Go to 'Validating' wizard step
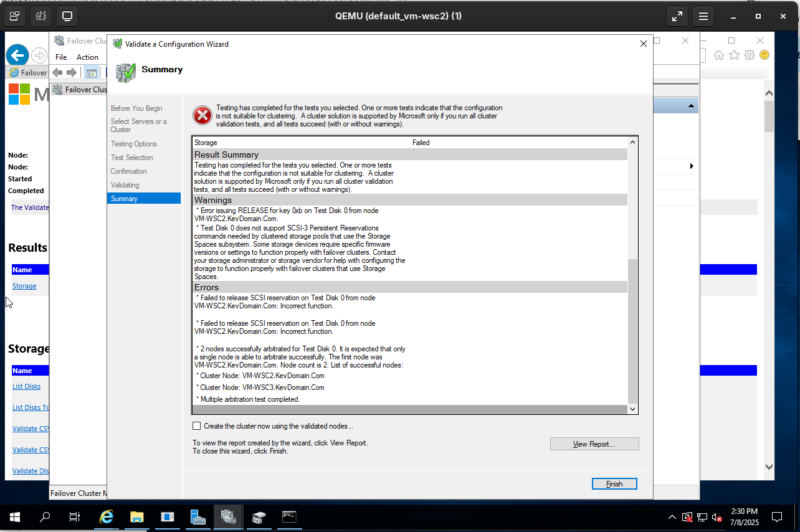Viewport: 800px width, 532px height. pos(125,185)
